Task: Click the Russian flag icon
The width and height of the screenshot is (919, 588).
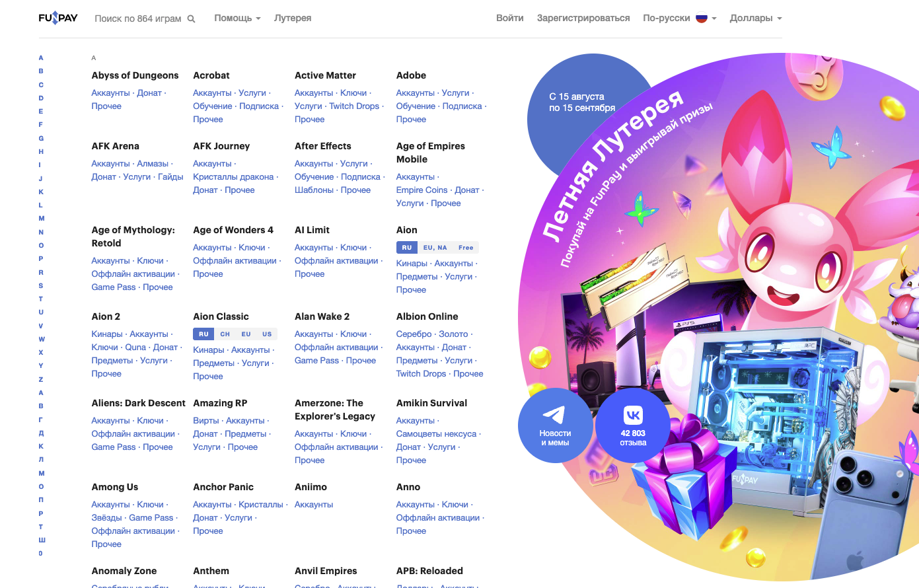Action: tap(702, 18)
